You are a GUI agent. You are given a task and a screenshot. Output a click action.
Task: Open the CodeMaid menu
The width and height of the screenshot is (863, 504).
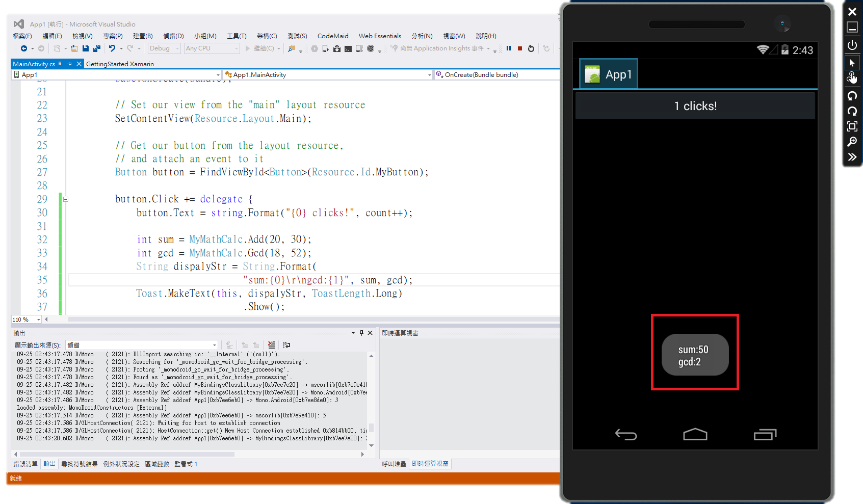click(333, 36)
